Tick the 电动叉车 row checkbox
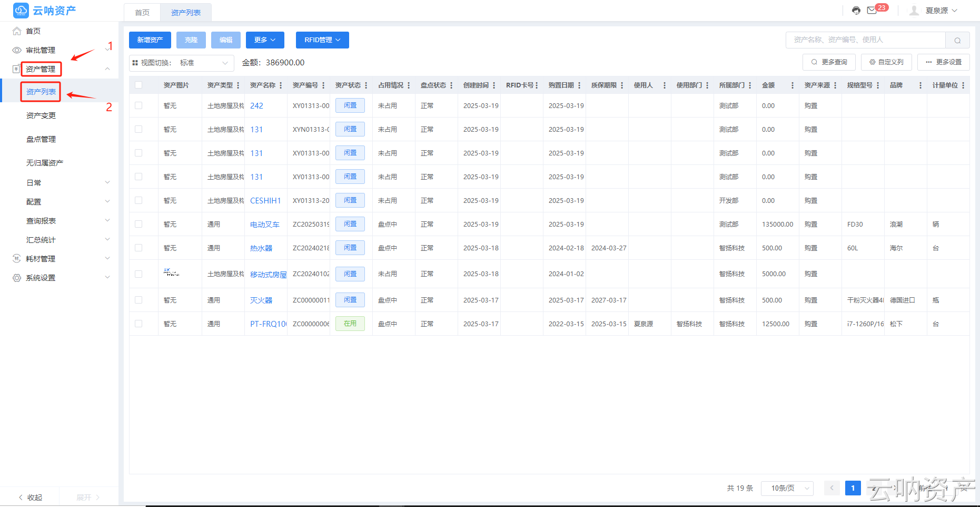Screen dimensions: 980x507 coord(138,224)
